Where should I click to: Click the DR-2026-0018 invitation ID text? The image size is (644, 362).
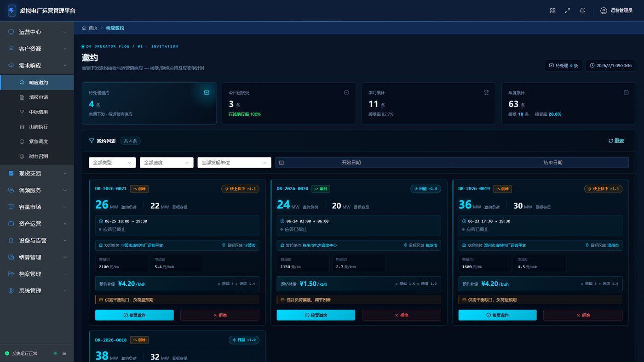pyautogui.click(x=111, y=340)
